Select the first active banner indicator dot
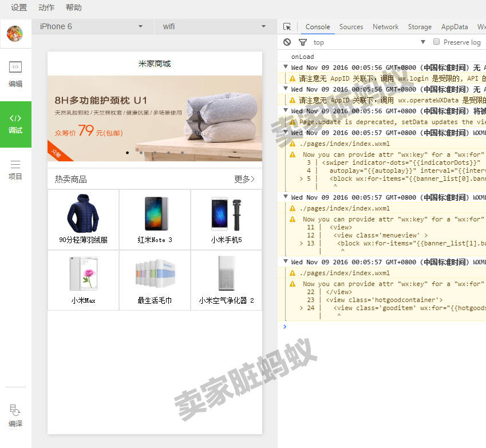 (128, 153)
